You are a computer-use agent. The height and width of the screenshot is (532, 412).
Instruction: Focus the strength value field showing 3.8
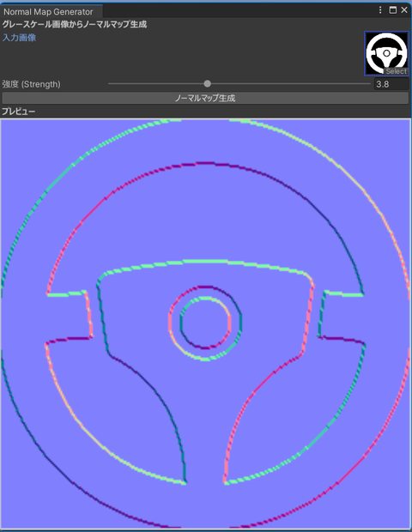pos(391,84)
